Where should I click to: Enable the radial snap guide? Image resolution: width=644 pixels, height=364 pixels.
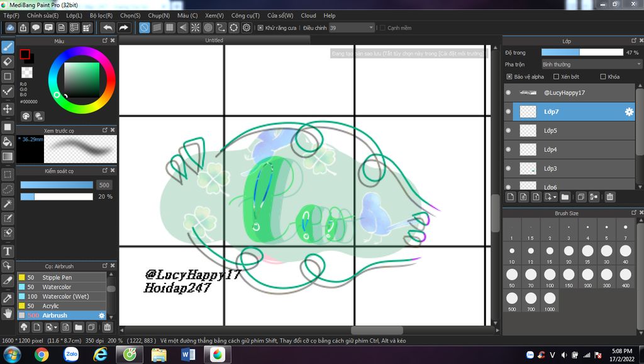[x=196, y=28]
